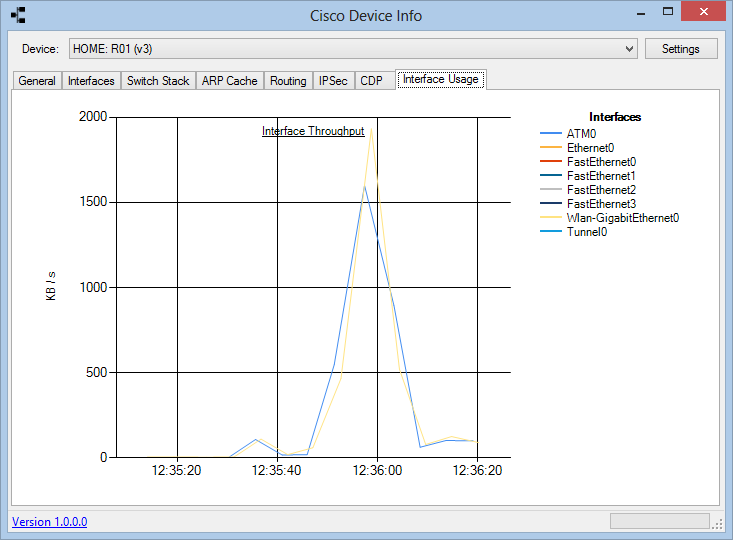Click the 12:36:20 time axis label

pos(477,470)
